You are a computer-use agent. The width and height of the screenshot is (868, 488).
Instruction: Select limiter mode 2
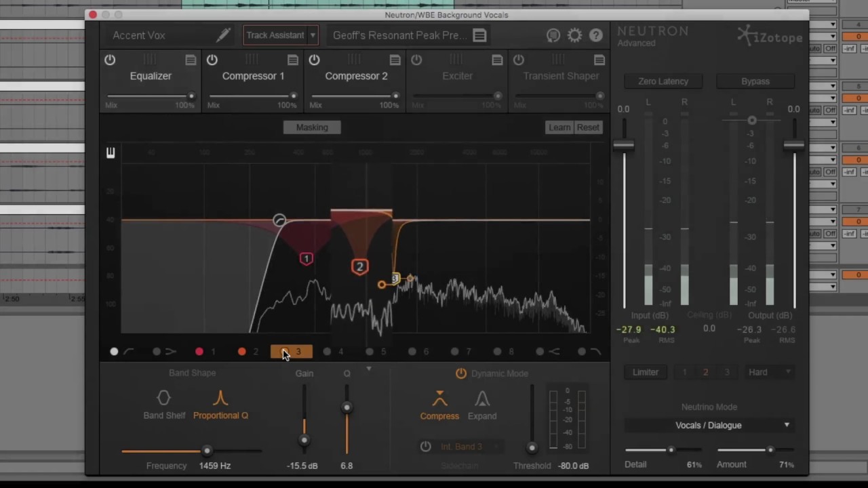tap(705, 372)
